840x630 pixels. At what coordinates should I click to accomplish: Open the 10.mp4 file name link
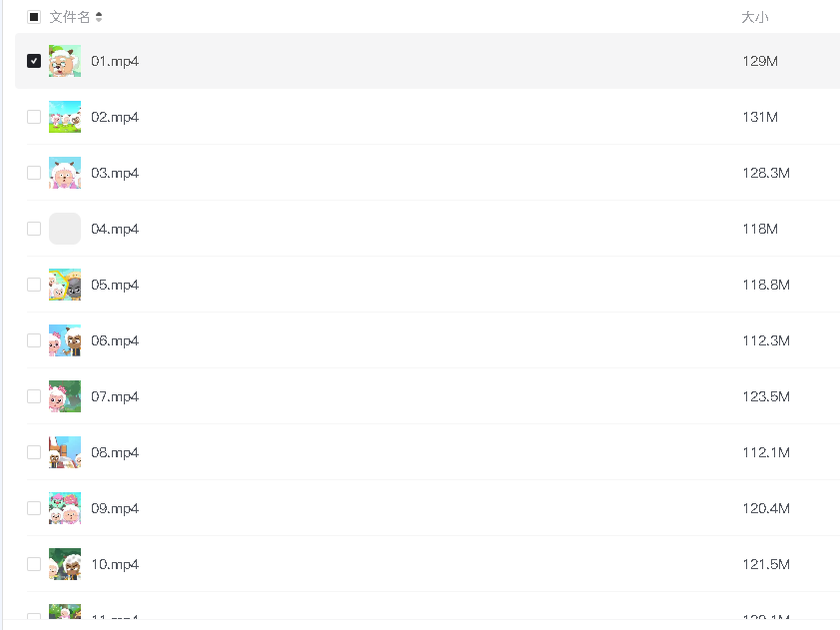pos(115,564)
